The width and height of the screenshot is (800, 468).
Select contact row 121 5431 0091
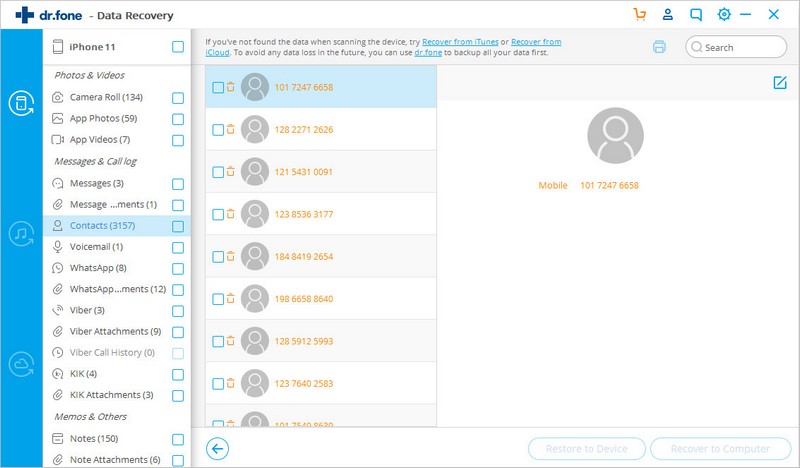point(321,171)
